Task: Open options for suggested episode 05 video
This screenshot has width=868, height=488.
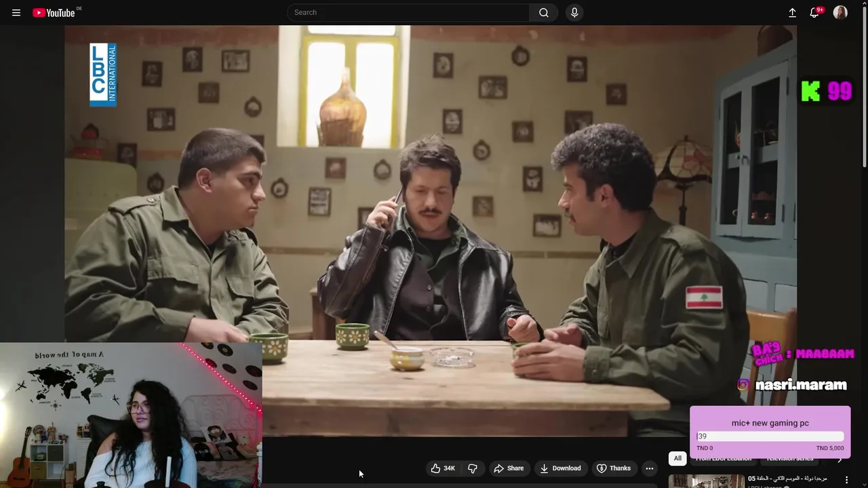Action: [846, 480]
